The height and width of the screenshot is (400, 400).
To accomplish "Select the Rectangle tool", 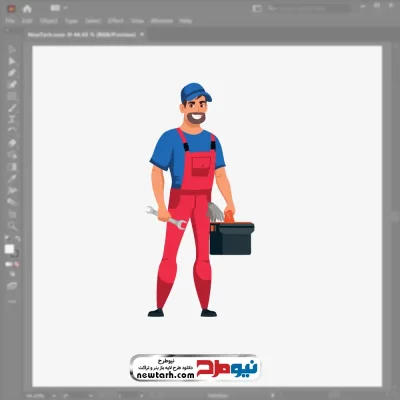I will [x=12, y=96].
